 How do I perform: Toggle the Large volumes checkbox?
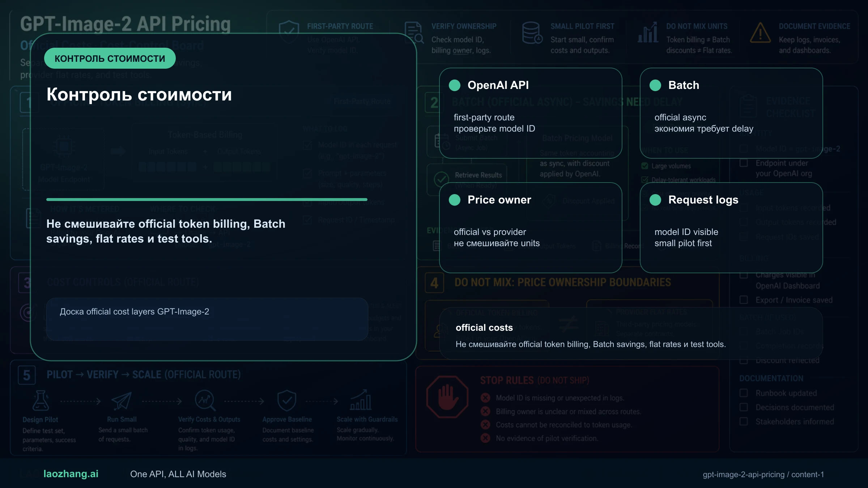[x=644, y=166]
